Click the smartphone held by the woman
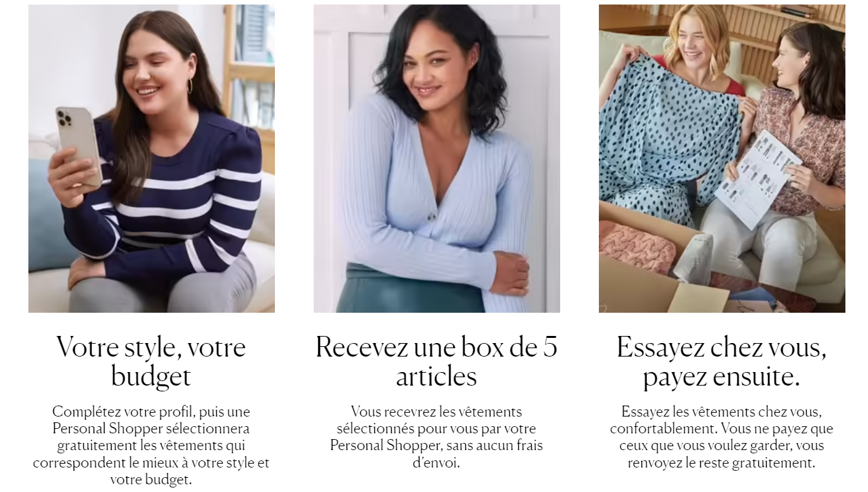The height and width of the screenshot is (492, 868). pyautogui.click(x=79, y=144)
